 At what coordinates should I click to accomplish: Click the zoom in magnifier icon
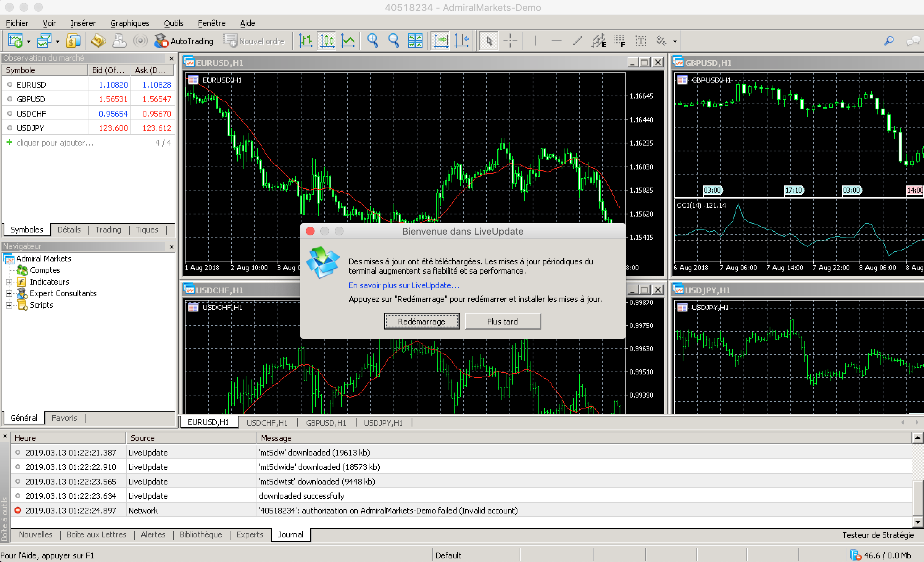coord(373,41)
